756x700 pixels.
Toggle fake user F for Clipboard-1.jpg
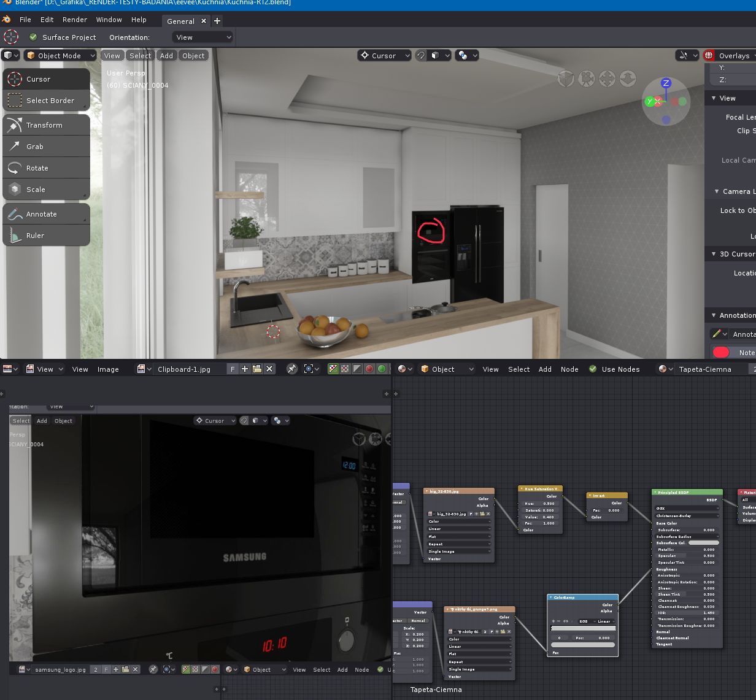coord(233,369)
